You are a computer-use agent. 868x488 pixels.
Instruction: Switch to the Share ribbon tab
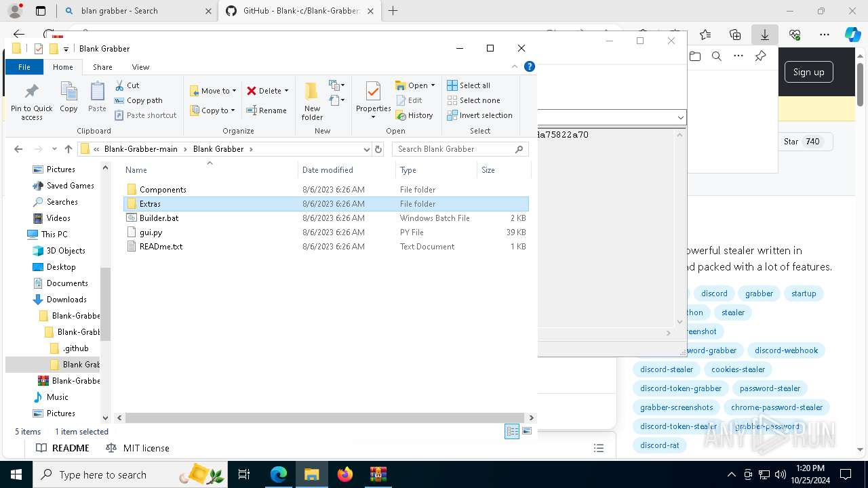(102, 67)
